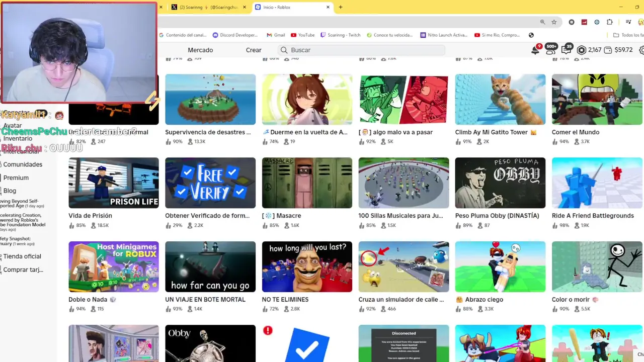Open the Crear menu item
Viewport: 644px width, 362px height.
coord(254,50)
